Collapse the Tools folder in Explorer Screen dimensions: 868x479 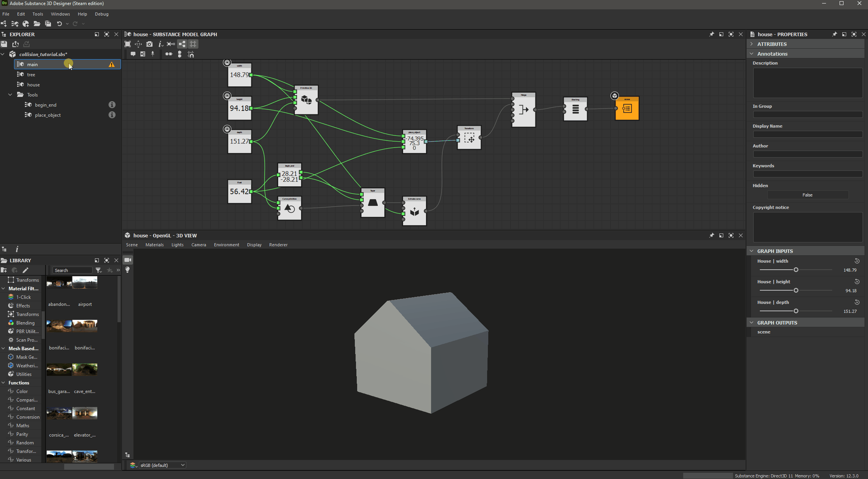10,95
